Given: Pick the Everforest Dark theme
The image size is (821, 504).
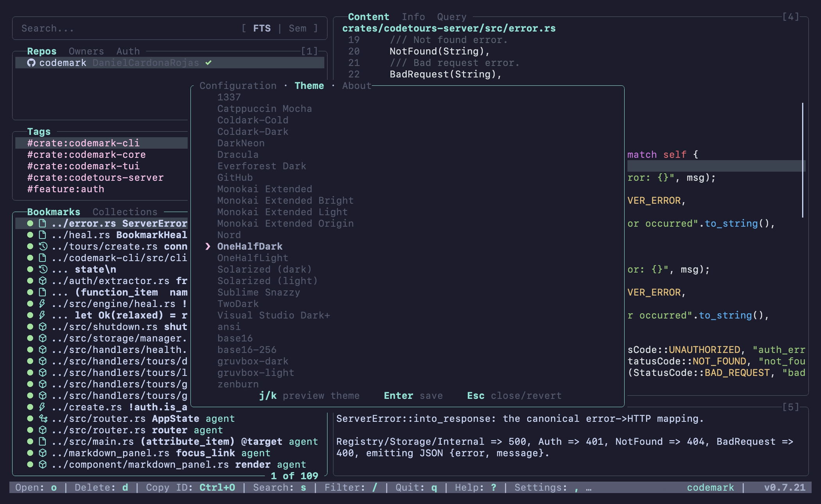Looking at the screenshot, I should coord(262,166).
